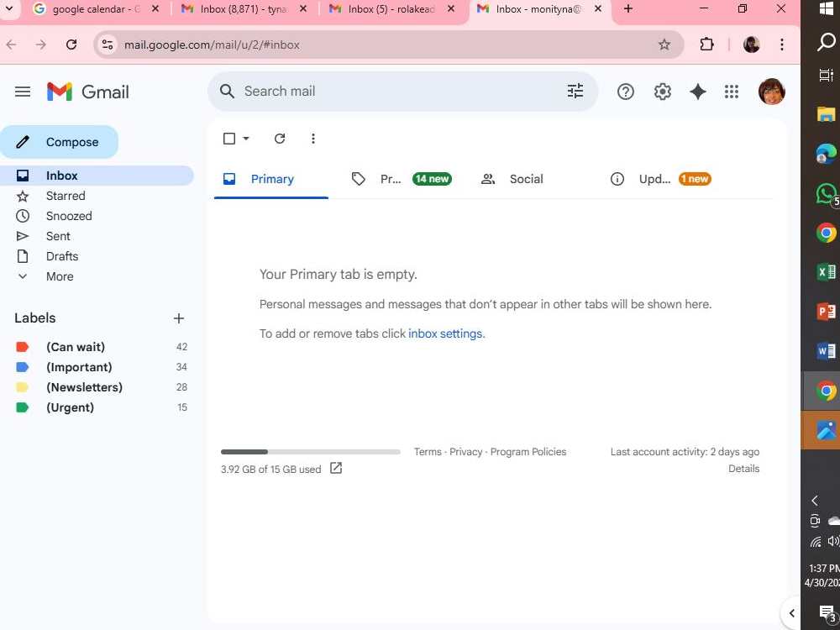Open the Support help icon
Screen dimensions: 840x630
(x=625, y=92)
